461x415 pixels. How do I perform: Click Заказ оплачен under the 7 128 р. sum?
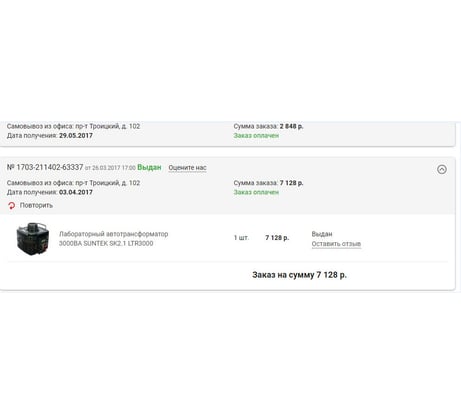tap(256, 192)
